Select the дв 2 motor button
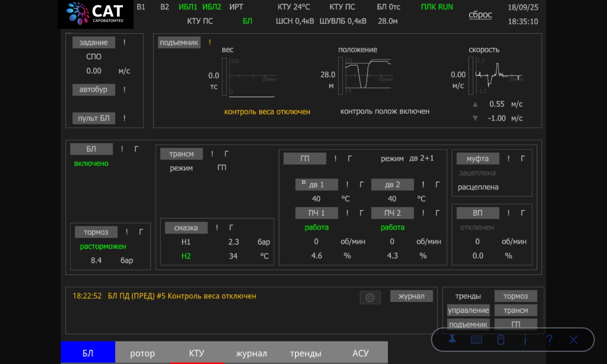Screen dimensions: 607x364 393,185
